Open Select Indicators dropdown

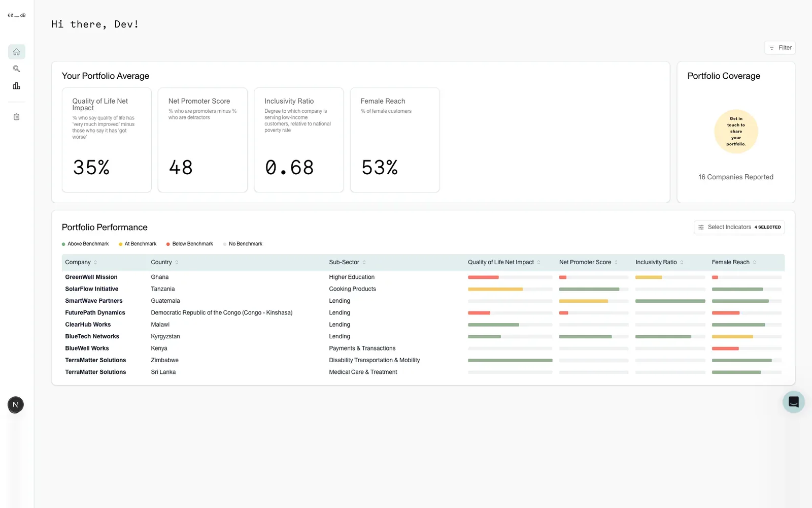739,227
